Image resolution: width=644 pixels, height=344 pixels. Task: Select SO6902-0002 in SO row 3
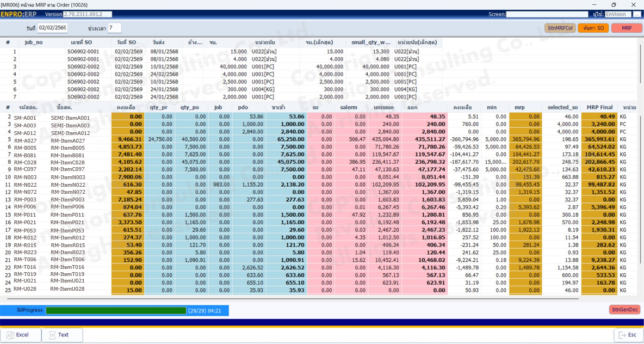pyautogui.click(x=83, y=66)
